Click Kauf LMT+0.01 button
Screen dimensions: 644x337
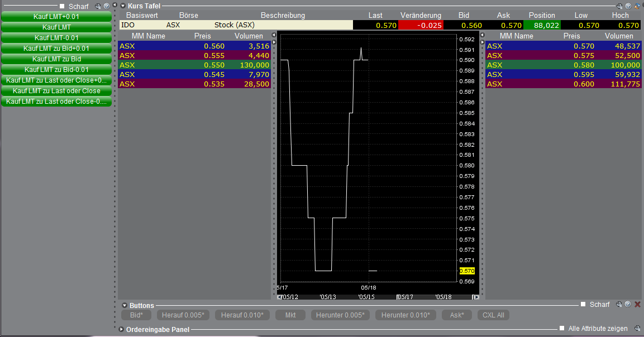[56, 17]
